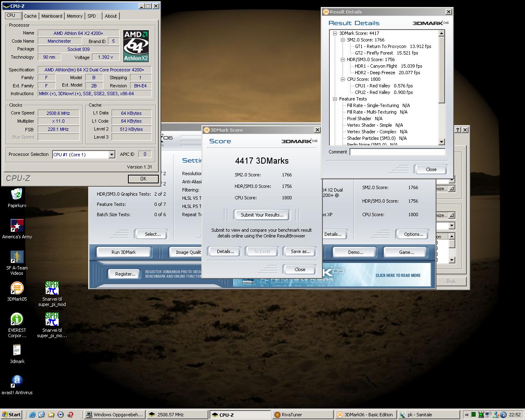
Task: Click the Bruk button on background dialog
Action: 451,281
